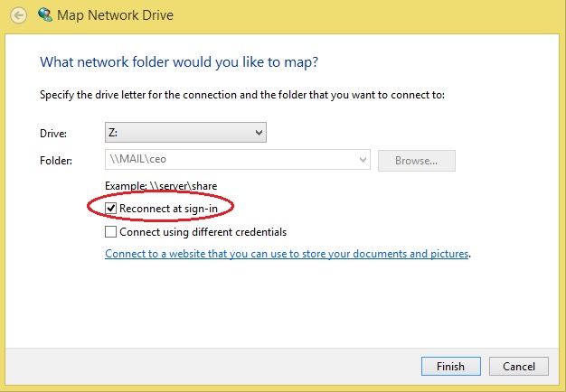
Task: Click the Browse... button
Action: coord(417,161)
